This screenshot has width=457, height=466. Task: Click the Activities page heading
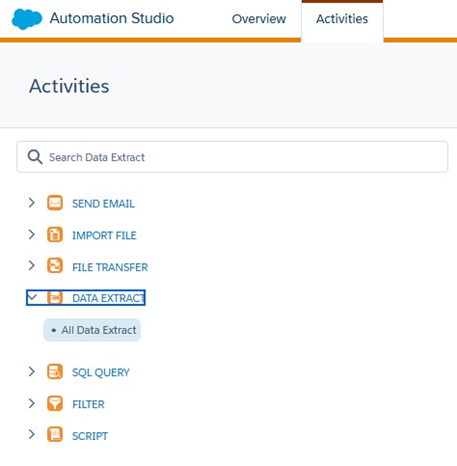point(69,86)
